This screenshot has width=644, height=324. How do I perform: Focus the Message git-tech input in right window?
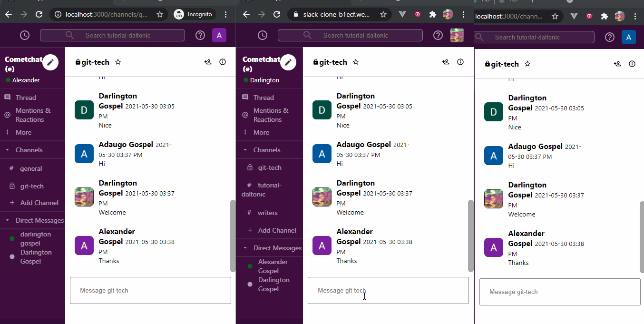[560, 292]
